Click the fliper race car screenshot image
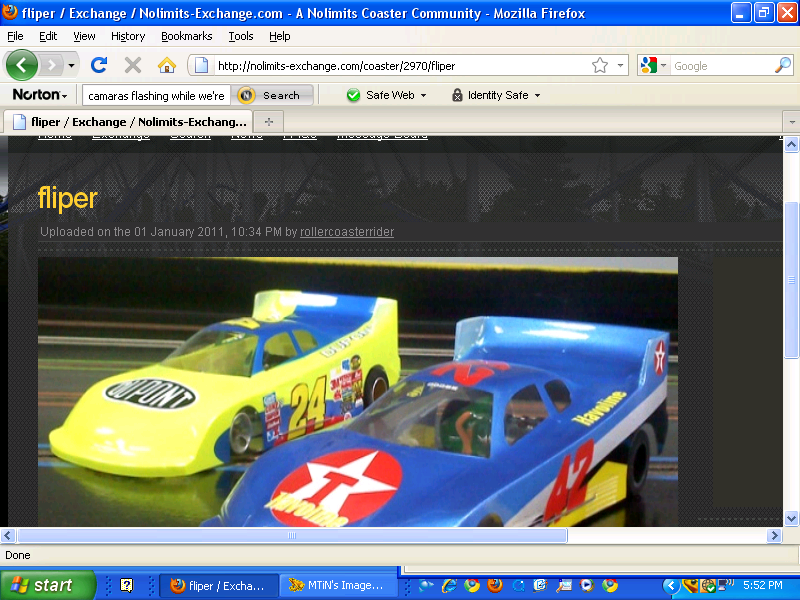 (x=358, y=391)
